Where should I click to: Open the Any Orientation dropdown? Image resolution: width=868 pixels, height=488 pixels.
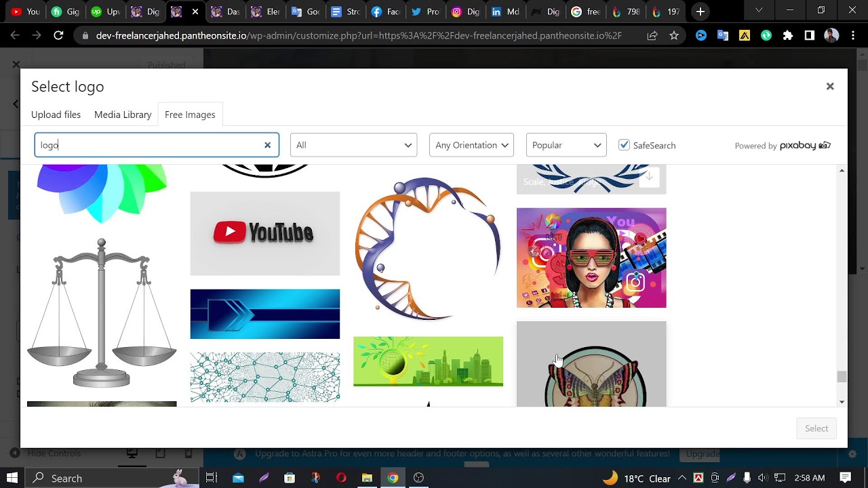(x=471, y=145)
